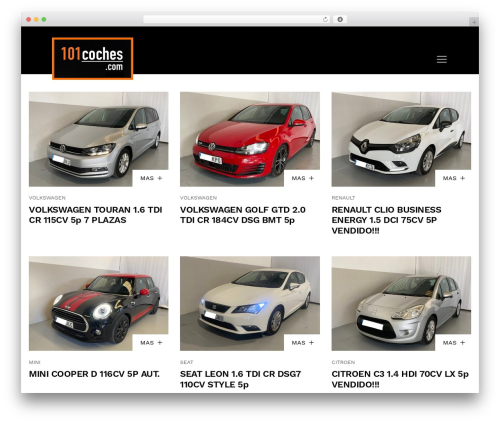Open title SEAT LEON 1.6 TDI CR DSG7
This screenshot has width=500, height=423.
(x=241, y=379)
